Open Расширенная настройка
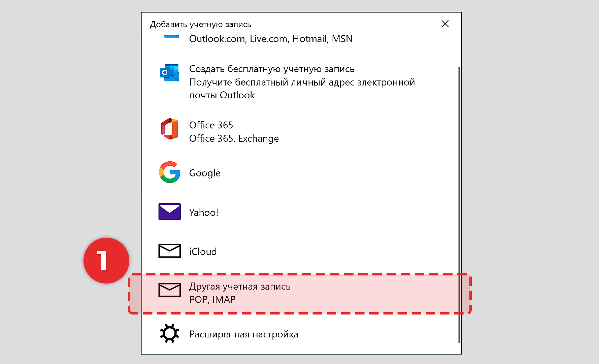The image size is (599, 364). pos(244,334)
